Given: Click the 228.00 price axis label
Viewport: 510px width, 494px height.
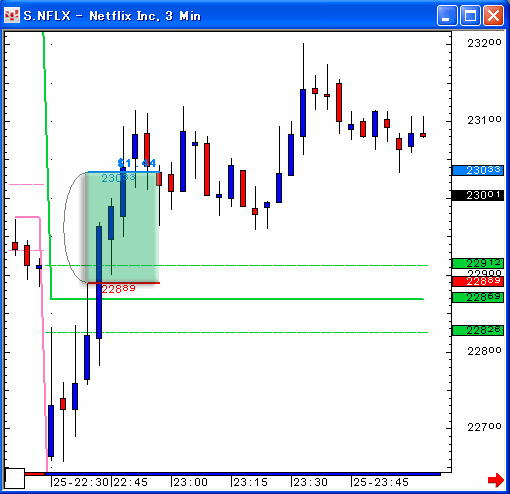Looking at the screenshot, I should coord(484,351).
